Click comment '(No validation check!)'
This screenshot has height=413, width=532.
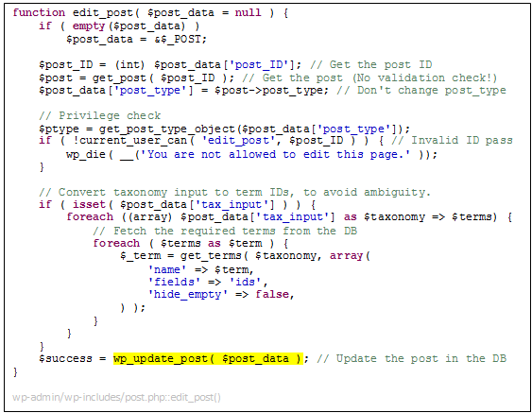tap(424, 77)
